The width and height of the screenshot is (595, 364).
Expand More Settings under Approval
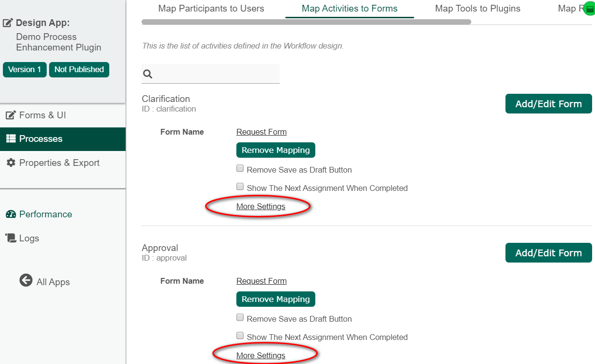(260, 356)
